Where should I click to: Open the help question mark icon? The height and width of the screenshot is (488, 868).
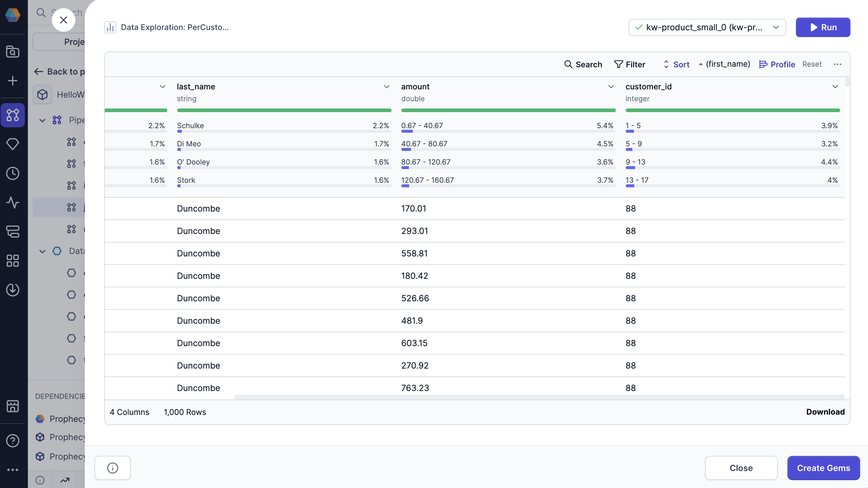click(x=13, y=440)
